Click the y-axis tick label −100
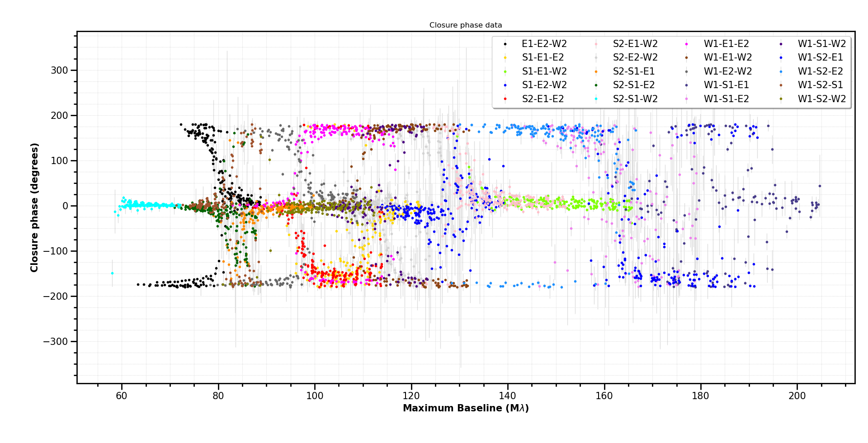868x443 pixels. tap(56, 251)
